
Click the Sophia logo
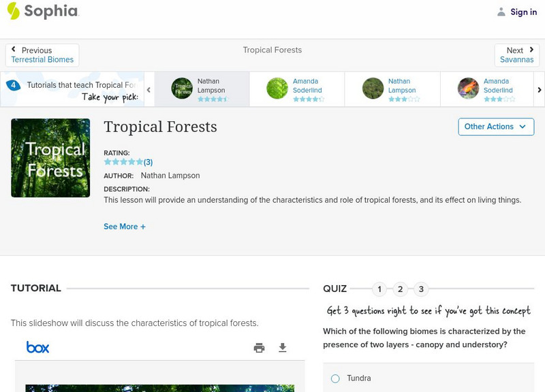(x=44, y=12)
